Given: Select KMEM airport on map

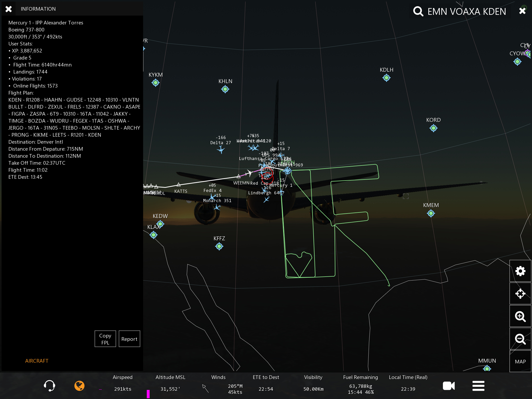Looking at the screenshot, I should click(431, 213).
